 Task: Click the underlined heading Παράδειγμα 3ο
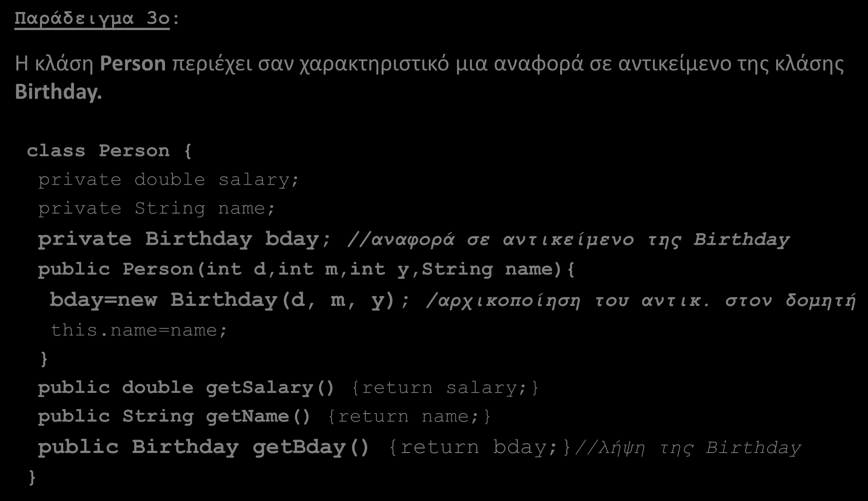[x=92, y=19]
